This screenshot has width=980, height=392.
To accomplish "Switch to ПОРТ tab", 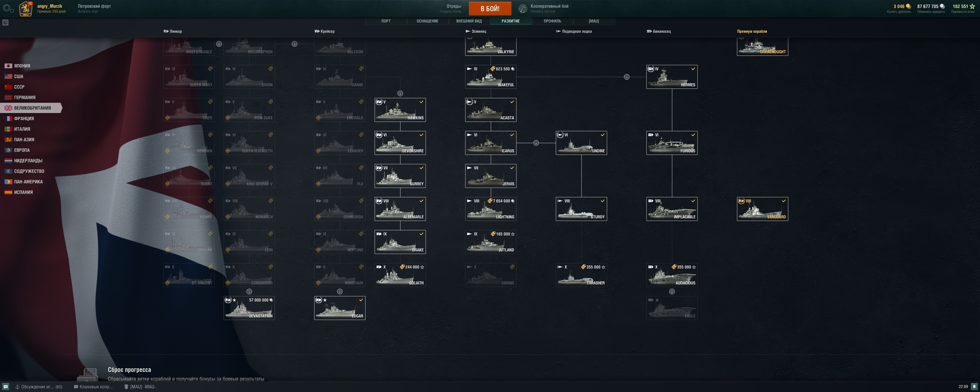I will 386,21.
